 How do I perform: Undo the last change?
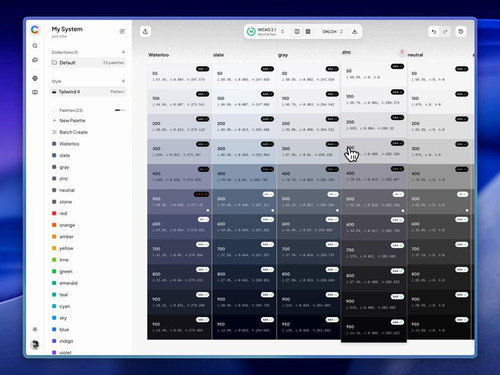tap(434, 32)
